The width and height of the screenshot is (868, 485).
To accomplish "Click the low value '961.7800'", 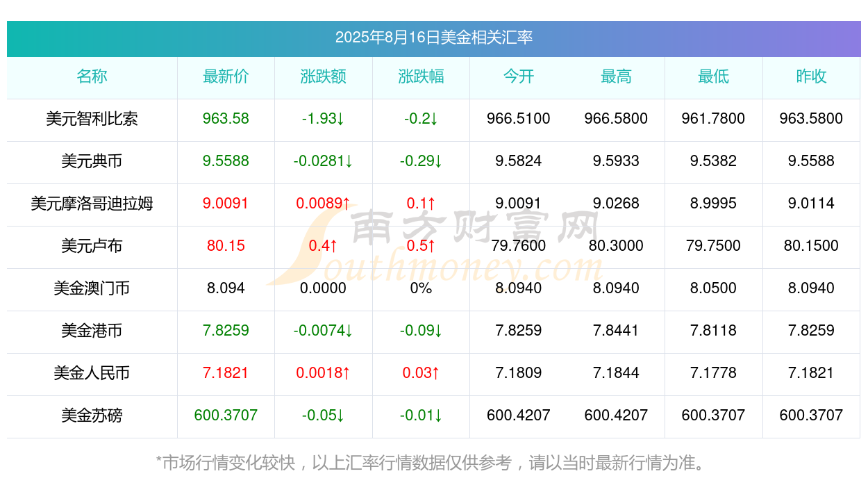I will (x=714, y=119).
